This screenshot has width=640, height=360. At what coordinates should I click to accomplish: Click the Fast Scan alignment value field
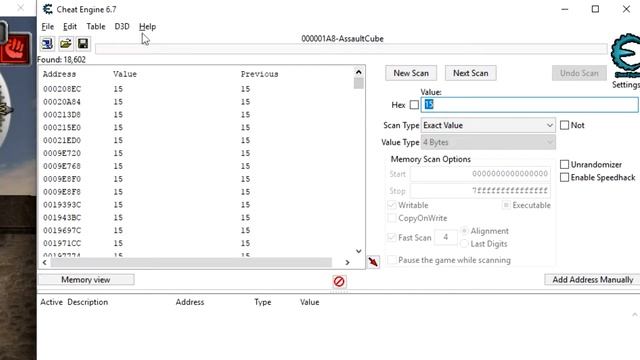pyautogui.click(x=445, y=237)
